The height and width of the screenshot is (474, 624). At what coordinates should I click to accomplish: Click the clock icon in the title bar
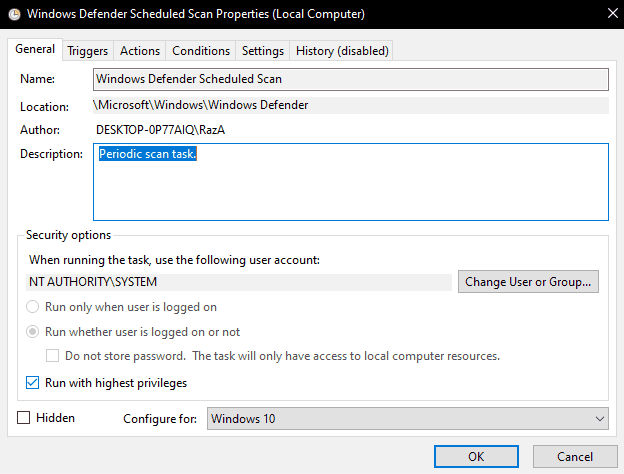(x=14, y=15)
